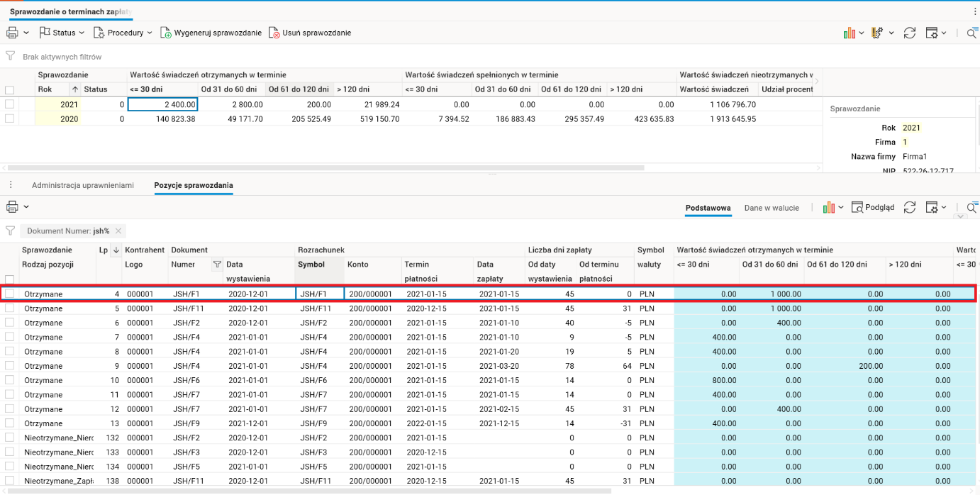Open the three-dot menu beside Administracja uprawnieniami

coord(11,185)
